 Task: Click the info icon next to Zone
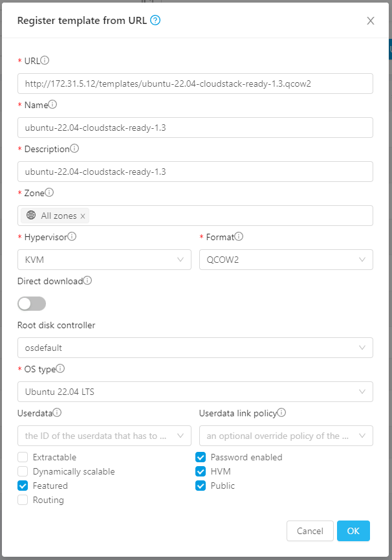[x=49, y=192]
